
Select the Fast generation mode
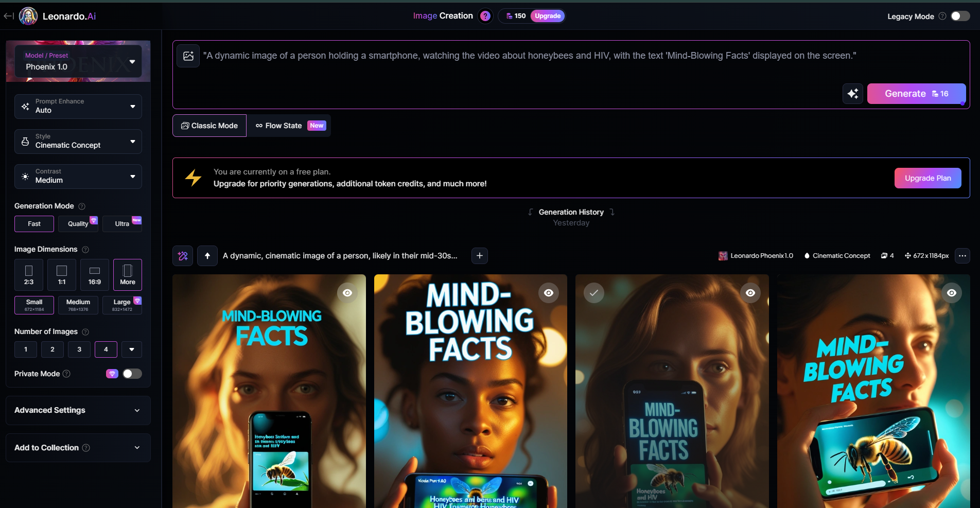click(x=34, y=224)
